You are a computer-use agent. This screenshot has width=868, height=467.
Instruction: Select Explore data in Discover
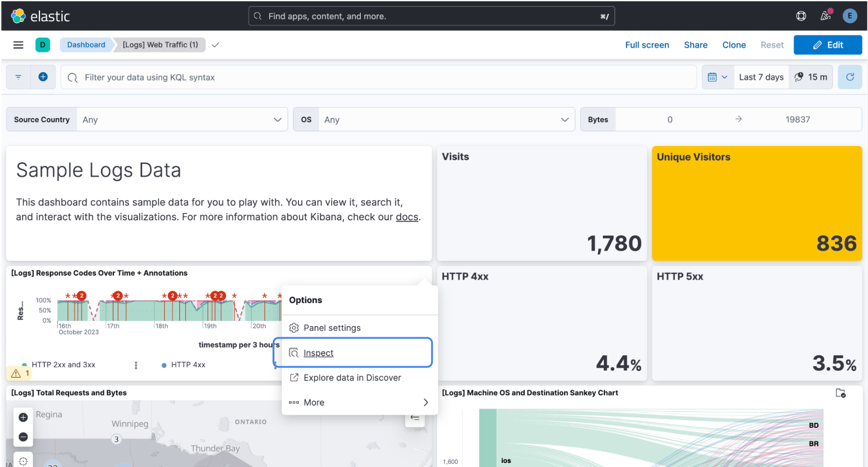359,378
